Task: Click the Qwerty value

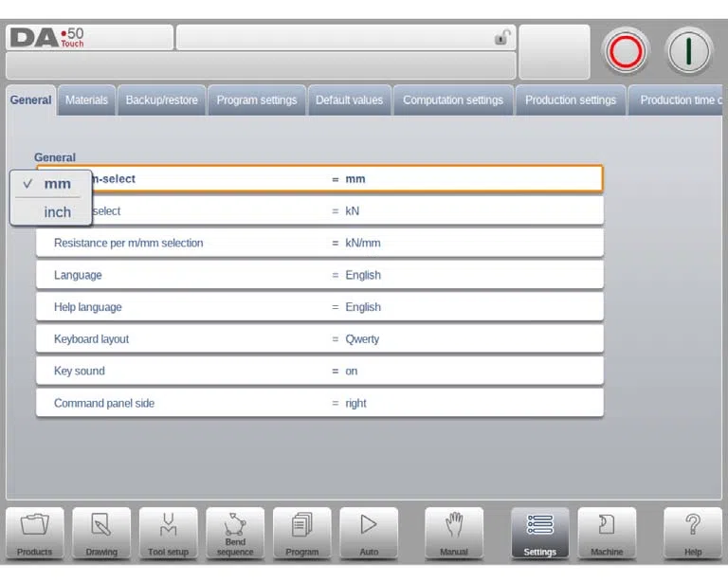Action: tap(362, 339)
